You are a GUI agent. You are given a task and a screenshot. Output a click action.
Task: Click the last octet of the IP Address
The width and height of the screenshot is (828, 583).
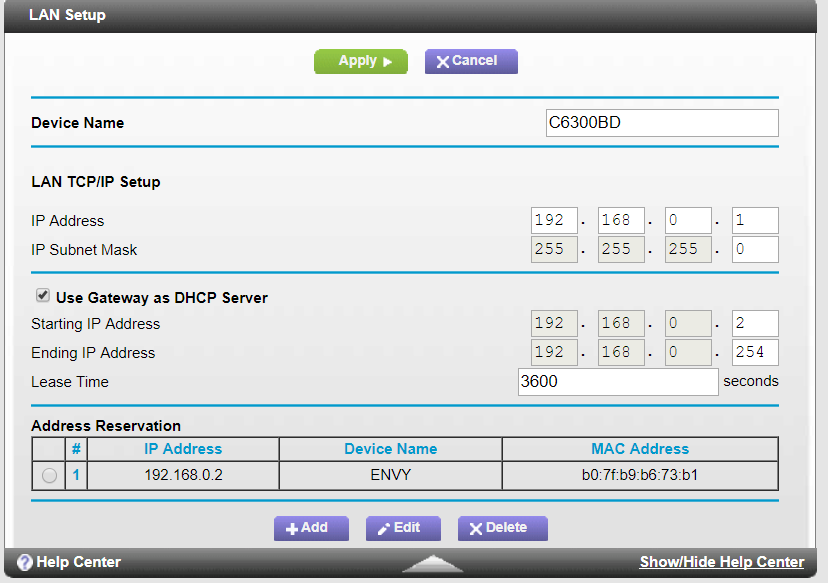pos(755,220)
